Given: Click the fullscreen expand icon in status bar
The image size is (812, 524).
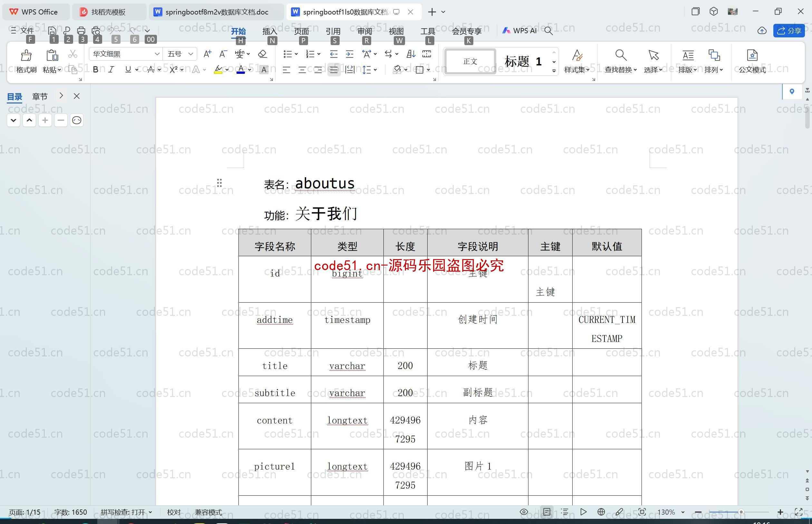Looking at the screenshot, I should 798,512.
